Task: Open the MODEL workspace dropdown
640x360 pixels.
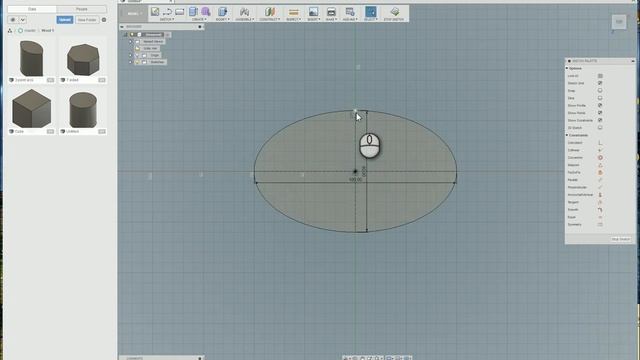Action: point(134,13)
